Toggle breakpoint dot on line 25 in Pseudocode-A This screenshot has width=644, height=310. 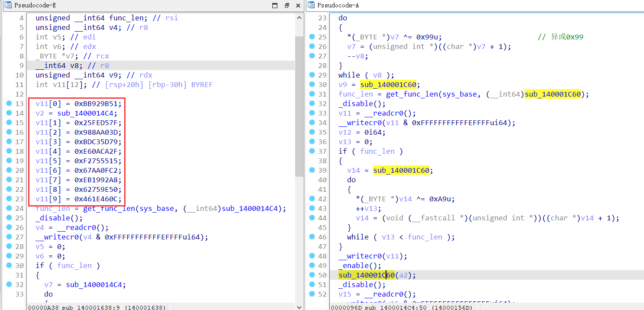coord(312,37)
